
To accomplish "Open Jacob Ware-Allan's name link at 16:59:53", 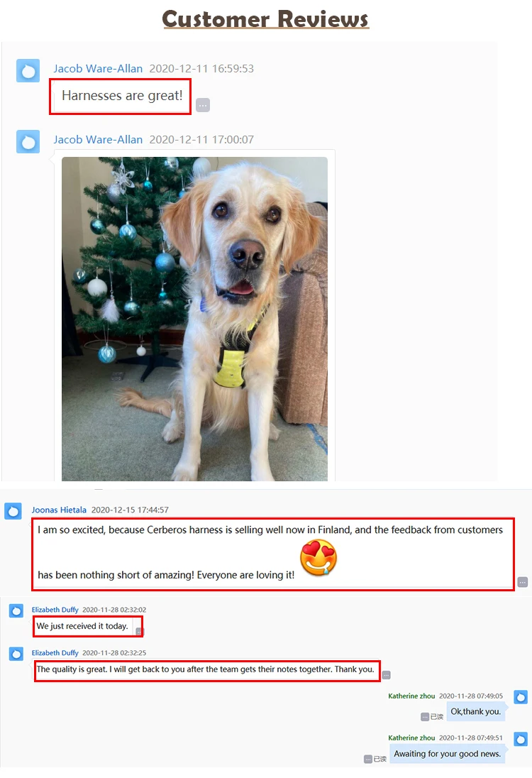I will (98, 68).
